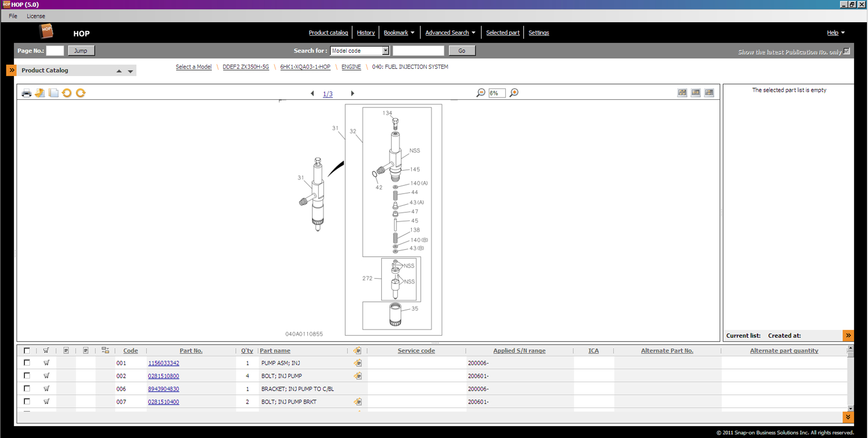Open the Model code search dropdown
This screenshot has height=438, width=868.
tap(386, 51)
